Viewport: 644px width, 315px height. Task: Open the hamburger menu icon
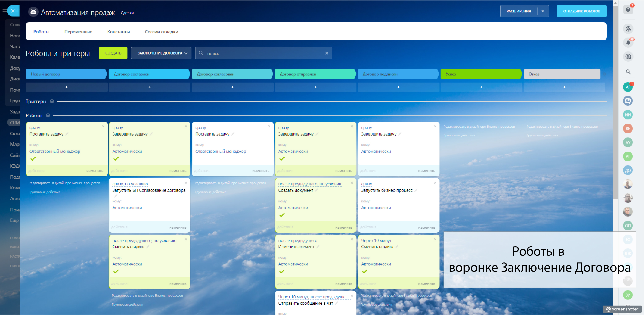coord(4,10)
